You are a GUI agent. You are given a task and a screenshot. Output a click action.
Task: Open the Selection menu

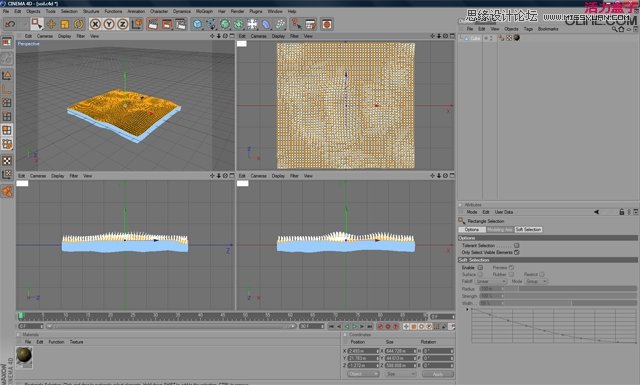point(69,11)
